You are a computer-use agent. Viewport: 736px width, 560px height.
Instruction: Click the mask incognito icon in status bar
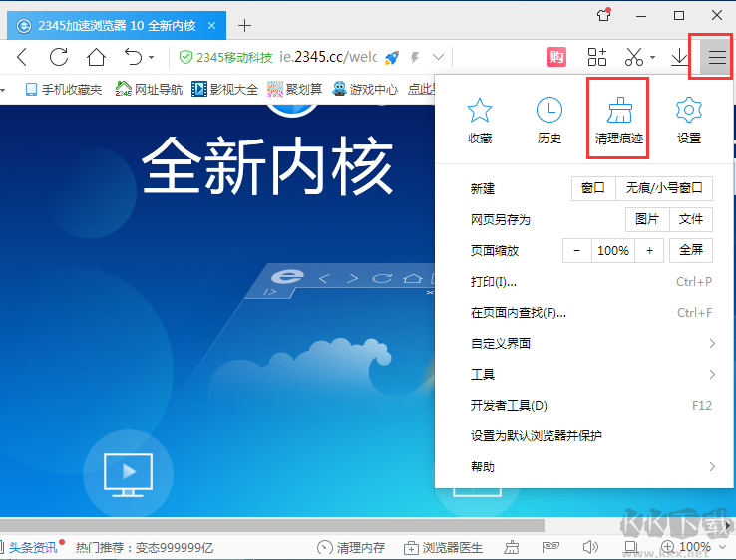(551, 547)
